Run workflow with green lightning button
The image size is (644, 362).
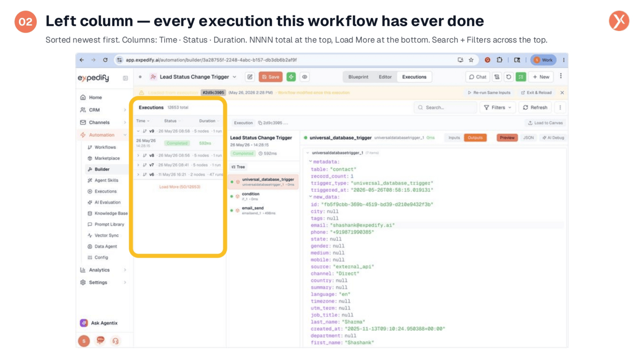(291, 77)
